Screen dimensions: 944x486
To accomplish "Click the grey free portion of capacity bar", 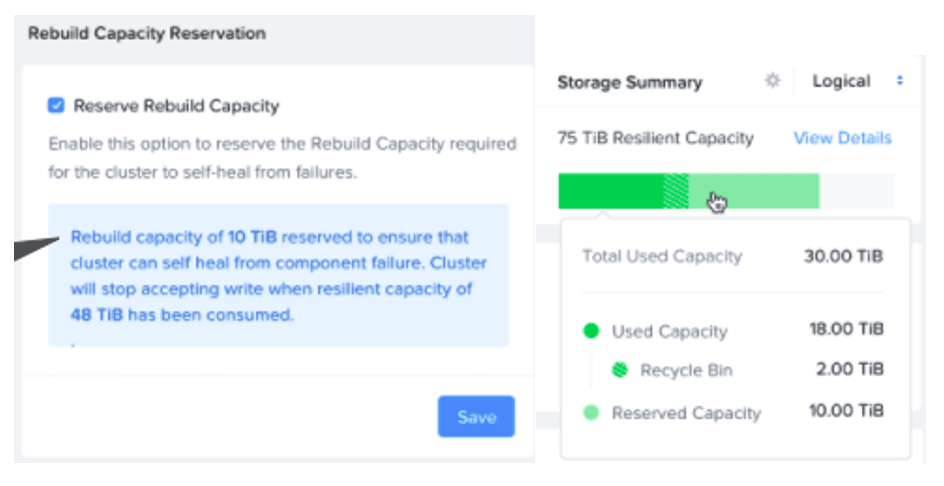I will pyautogui.click(x=856, y=192).
